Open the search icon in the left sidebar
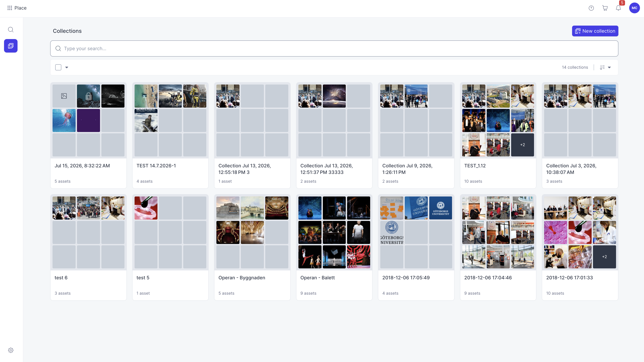Image resolution: width=644 pixels, height=362 pixels. click(11, 30)
